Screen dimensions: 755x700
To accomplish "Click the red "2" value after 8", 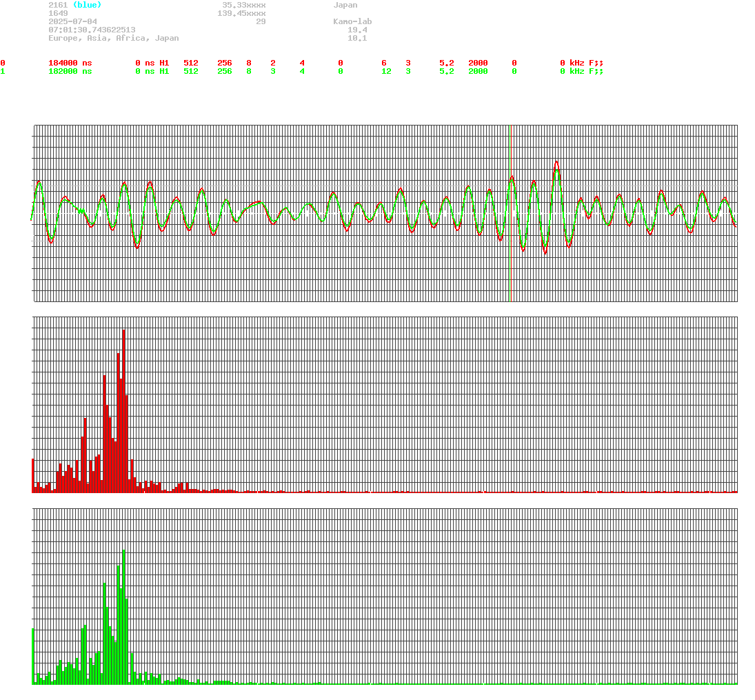I will (273, 63).
